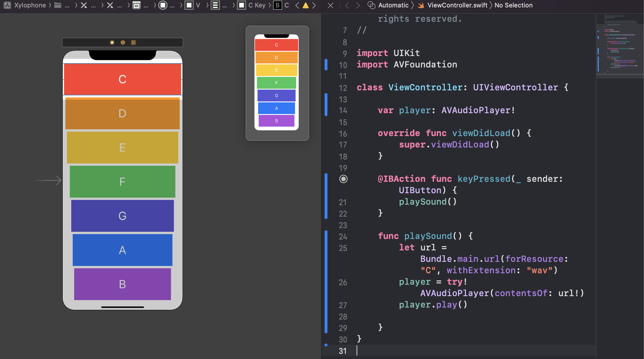Go to next issue with right chevron

314,5
